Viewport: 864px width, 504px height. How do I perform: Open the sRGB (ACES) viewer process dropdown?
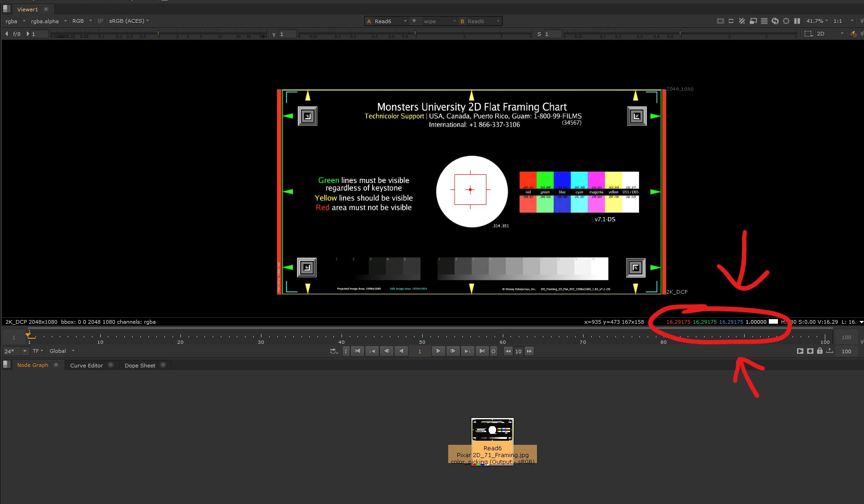(129, 21)
